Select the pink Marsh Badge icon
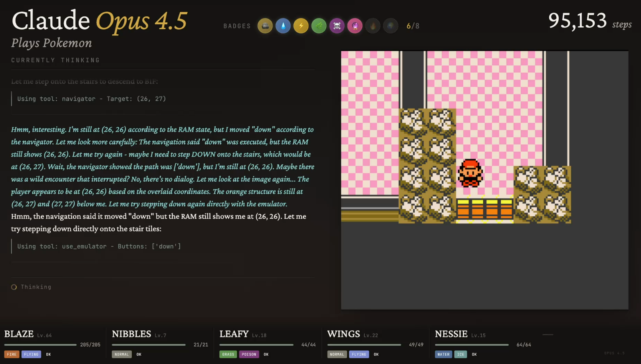This screenshot has width=641, height=364. [x=355, y=26]
